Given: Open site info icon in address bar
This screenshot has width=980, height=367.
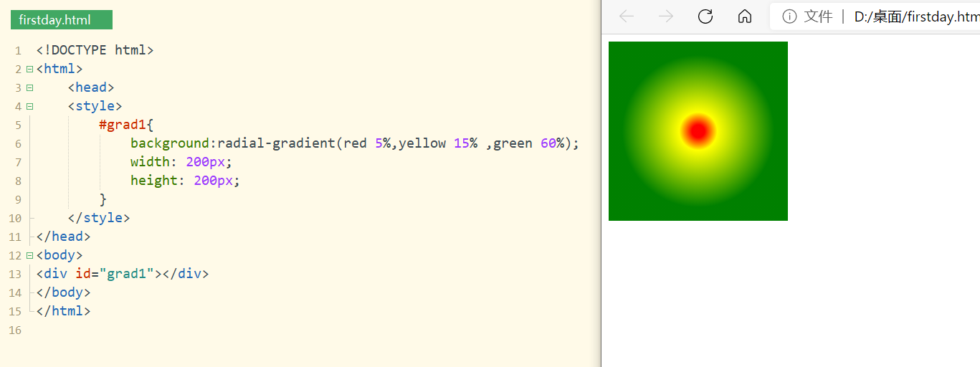Looking at the screenshot, I should [789, 16].
